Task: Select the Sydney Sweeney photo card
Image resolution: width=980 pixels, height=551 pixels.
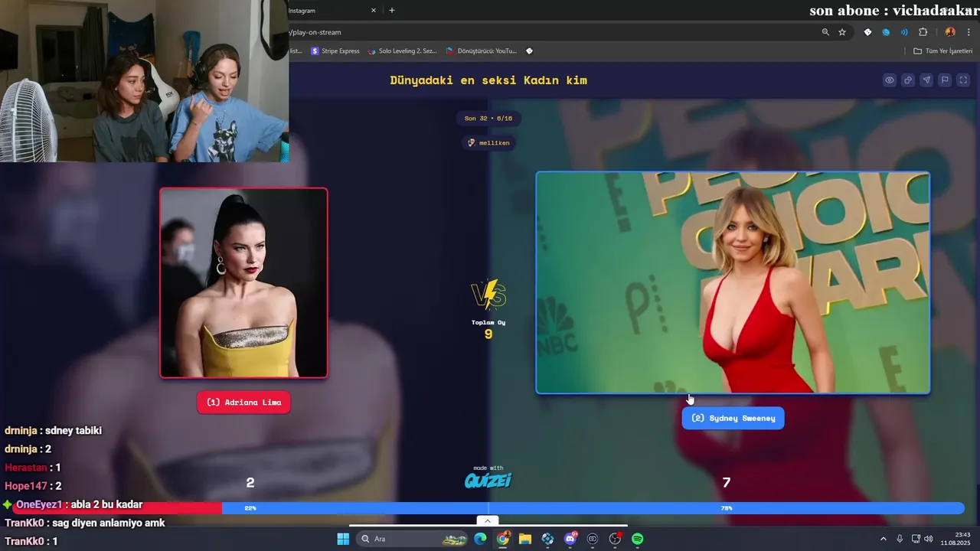Action: [733, 282]
